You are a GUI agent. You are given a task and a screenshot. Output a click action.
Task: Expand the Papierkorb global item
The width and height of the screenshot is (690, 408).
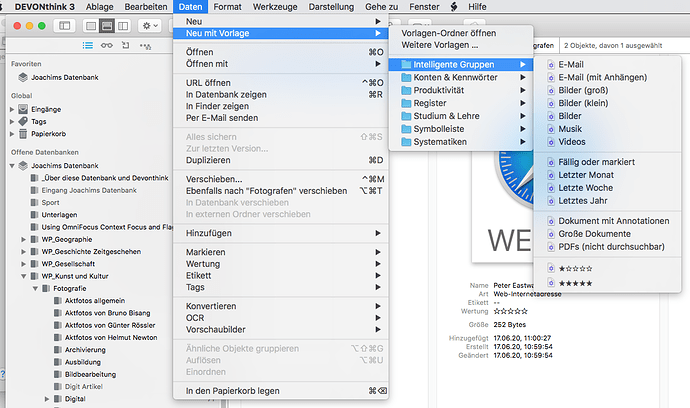point(12,134)
